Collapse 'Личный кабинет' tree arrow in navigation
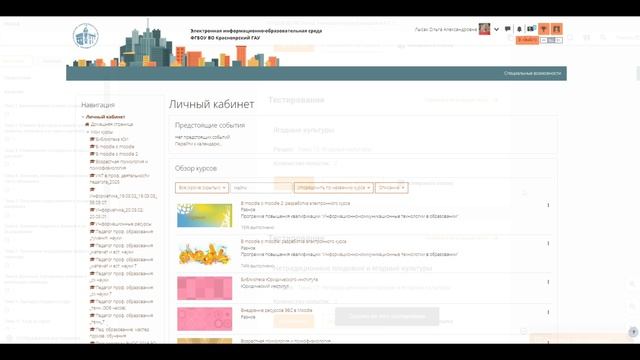 point(83,117)
